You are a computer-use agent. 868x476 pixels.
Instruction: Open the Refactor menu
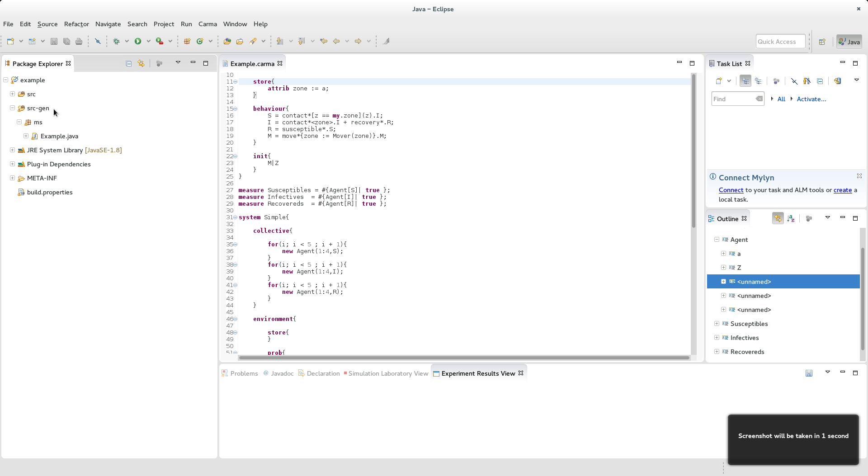point(76,24)
